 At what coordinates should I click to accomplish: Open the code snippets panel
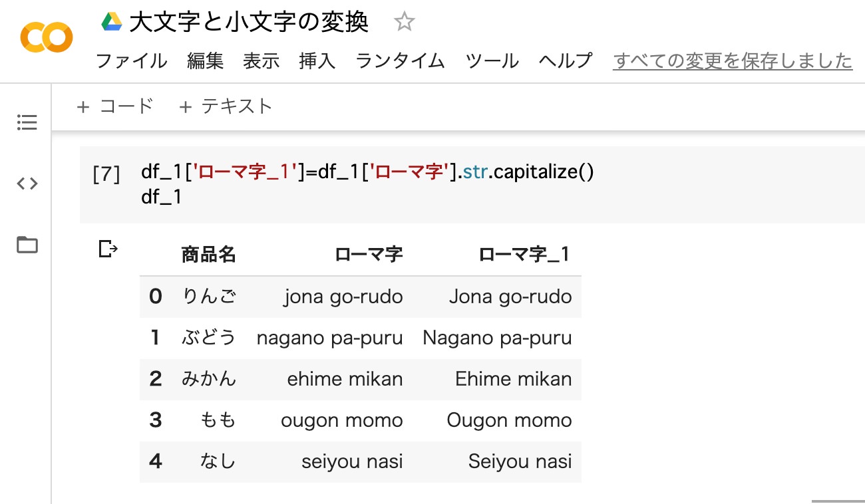tap(27, 184)
